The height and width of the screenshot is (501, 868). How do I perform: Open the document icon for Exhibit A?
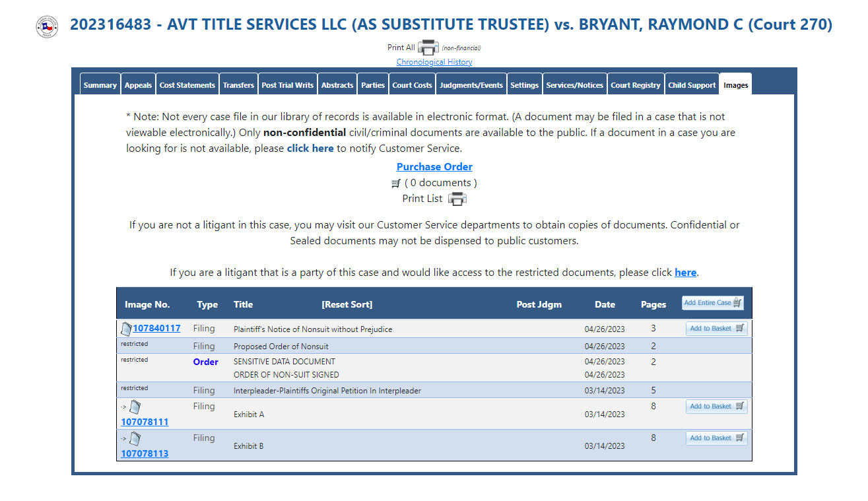pyautogui.click(x=135, y=407)
